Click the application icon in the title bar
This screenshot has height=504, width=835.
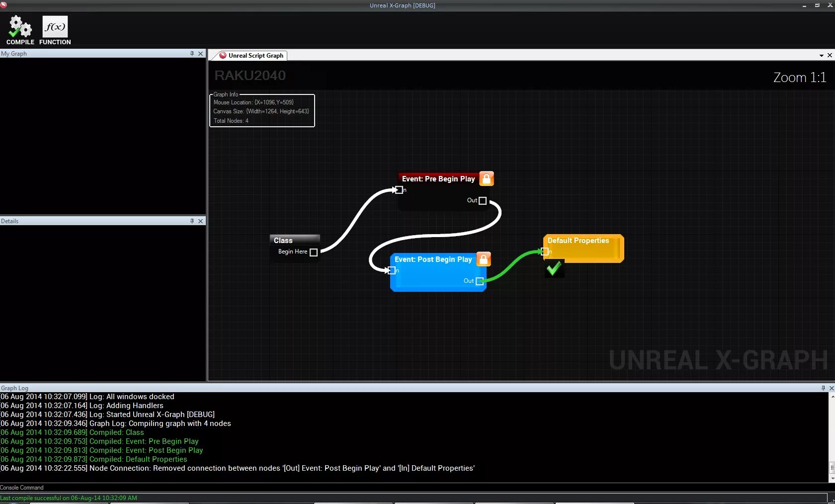3,4
